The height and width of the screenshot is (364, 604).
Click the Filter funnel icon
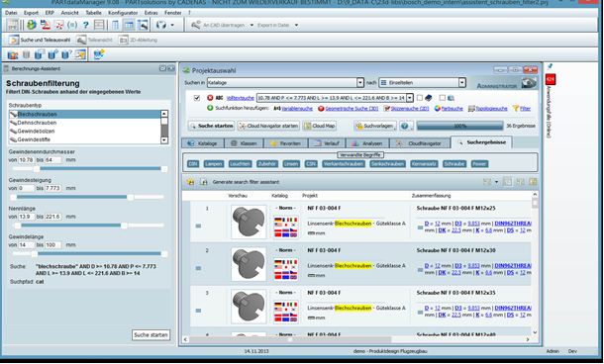(x=516, y=109)
